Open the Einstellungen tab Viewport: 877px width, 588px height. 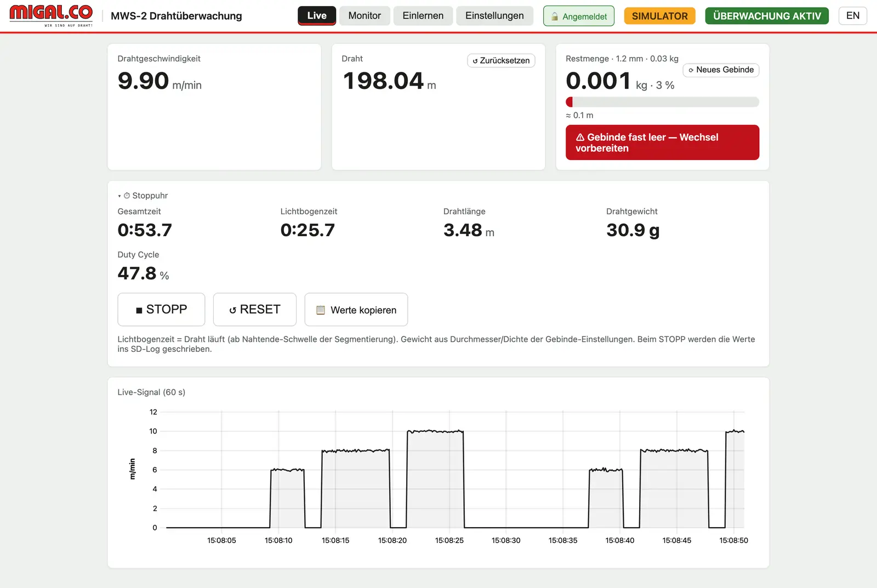[x=494, y=16]
